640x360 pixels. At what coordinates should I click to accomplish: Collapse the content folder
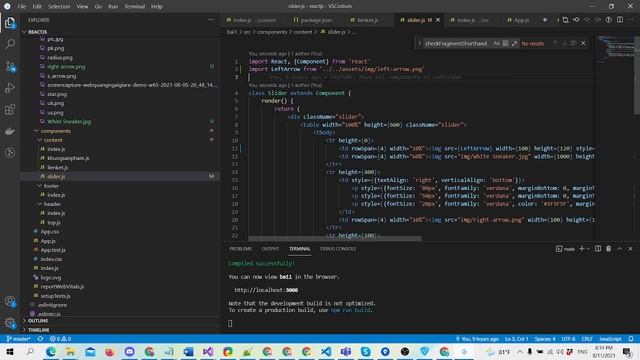53,140
